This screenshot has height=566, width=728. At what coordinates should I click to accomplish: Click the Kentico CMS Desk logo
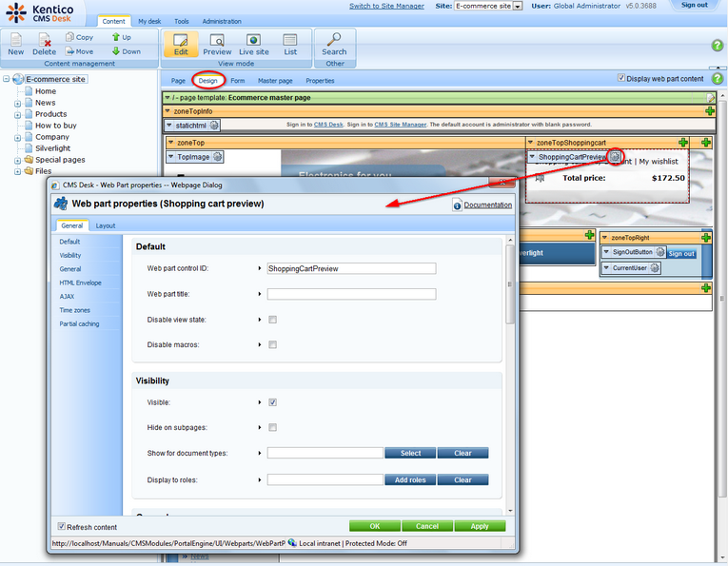39,13
